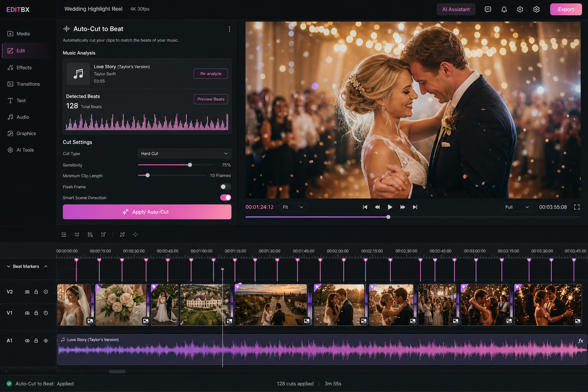Viewport: 588px width, 392px height.
Task: Click the chat feedback icon in header
Action: (x=488, y=10)
